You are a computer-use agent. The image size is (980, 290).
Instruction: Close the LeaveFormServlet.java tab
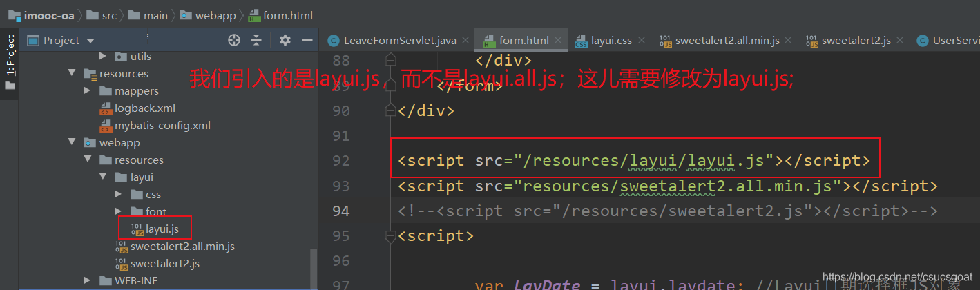point(465,41)
